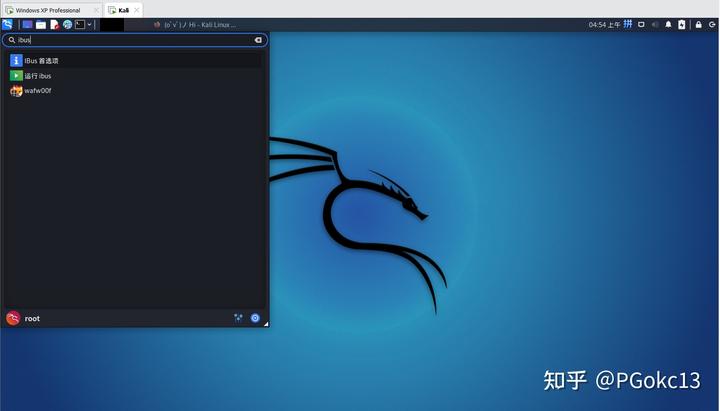
Task: Close the Windows XP Professional tab
Action: pyautogui.click(x=96, y=10)
